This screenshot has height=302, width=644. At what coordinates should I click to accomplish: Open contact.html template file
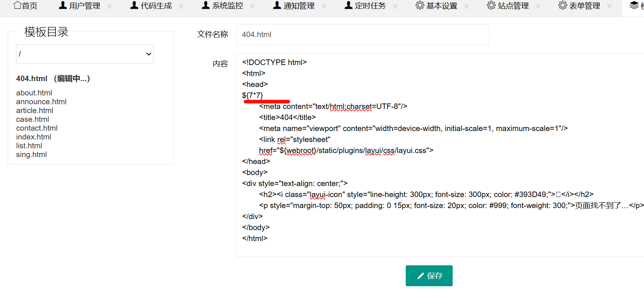click(x=37, y=128)
